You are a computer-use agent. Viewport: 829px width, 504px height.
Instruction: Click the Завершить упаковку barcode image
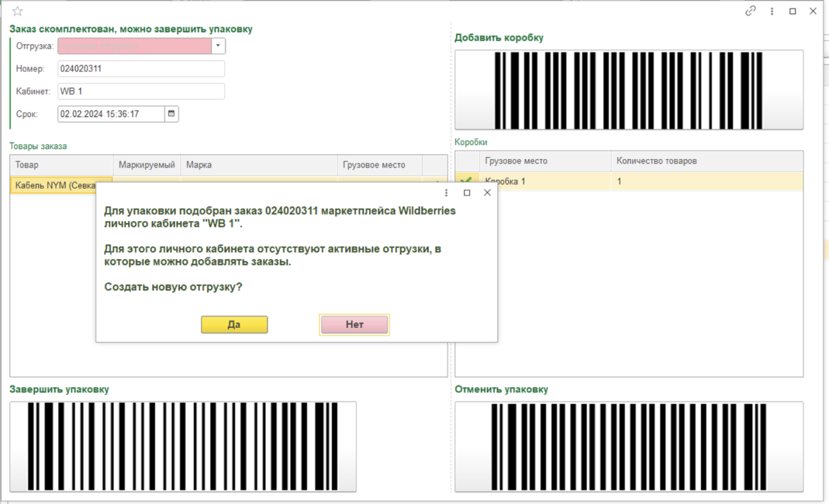coord(182,447)
